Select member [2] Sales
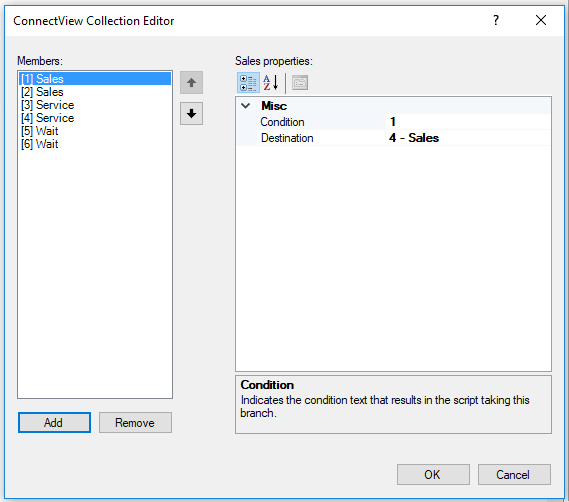The width and height of the screenshot is (569, 502). coord(95,92)
